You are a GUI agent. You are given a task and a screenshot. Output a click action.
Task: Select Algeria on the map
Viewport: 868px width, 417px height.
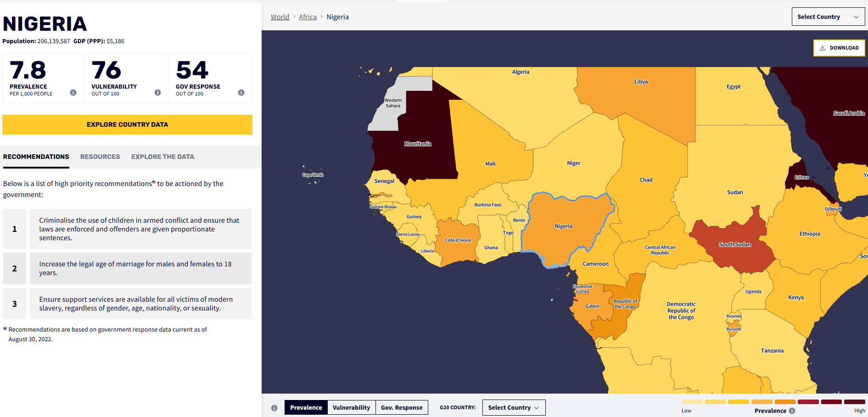click(521, 72)
